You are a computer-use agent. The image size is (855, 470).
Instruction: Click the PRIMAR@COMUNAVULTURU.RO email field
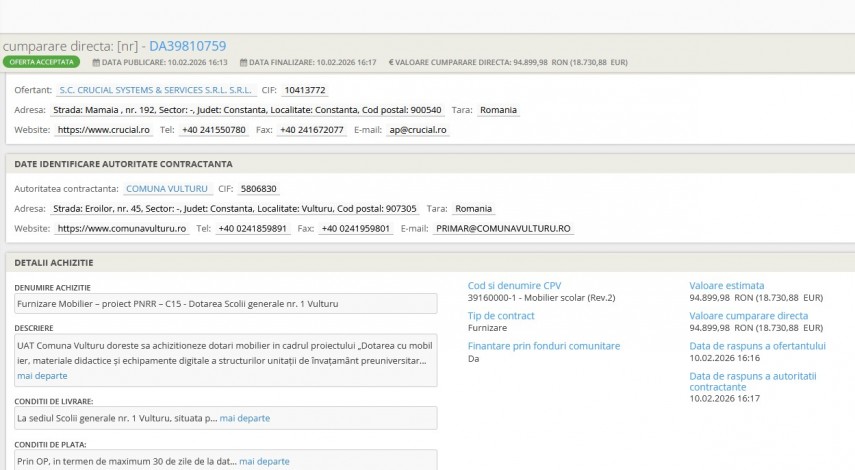(x=503, y=228)
